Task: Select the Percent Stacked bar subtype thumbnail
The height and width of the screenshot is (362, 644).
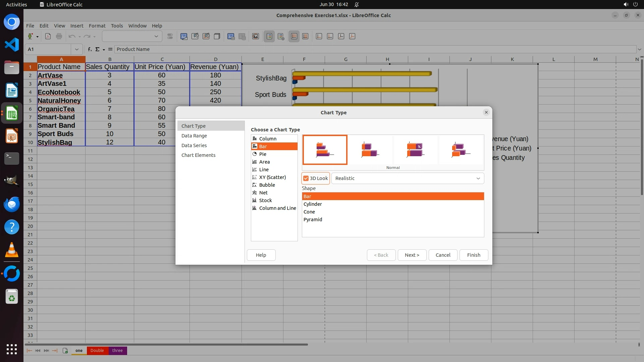Action: (x=415, y=150)
